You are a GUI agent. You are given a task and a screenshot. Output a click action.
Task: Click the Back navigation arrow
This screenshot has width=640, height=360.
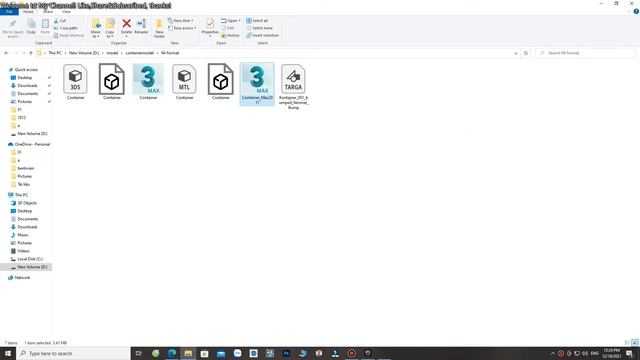click(x=6, y=53)
